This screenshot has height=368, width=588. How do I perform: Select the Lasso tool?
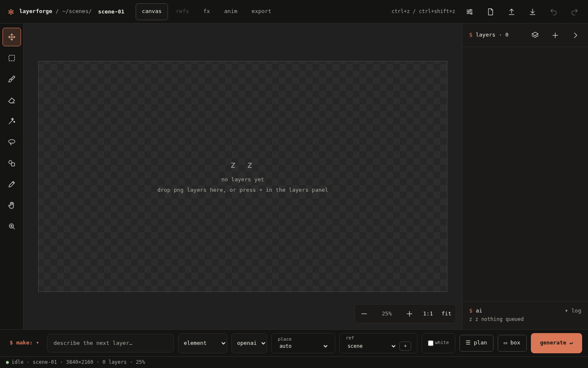tap(12, 142)
